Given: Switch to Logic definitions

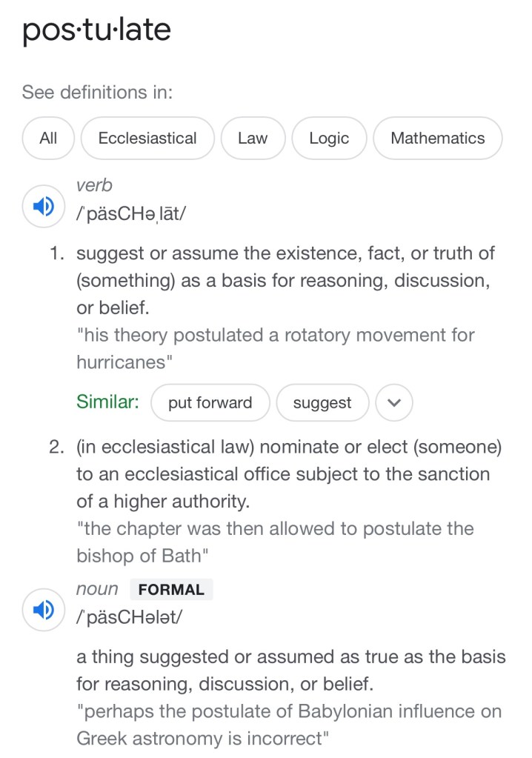Looking at the screenshot, I should (x=329, y=139).
